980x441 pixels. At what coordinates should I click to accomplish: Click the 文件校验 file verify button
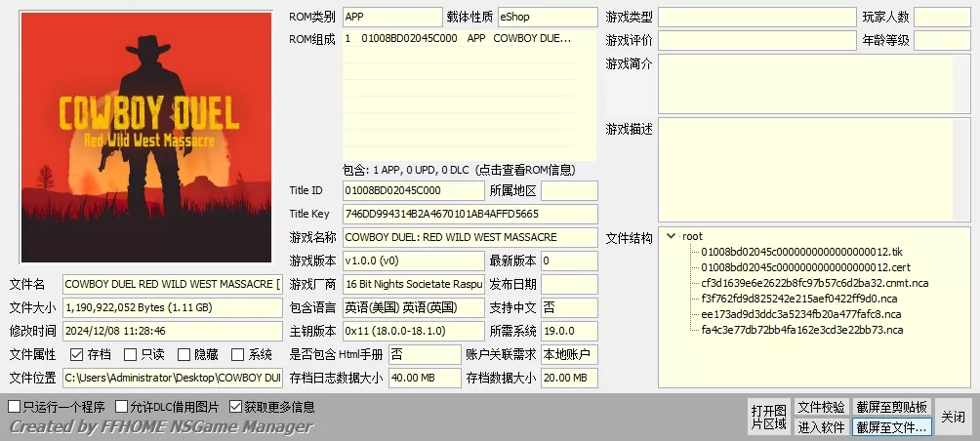pos(821,407)
